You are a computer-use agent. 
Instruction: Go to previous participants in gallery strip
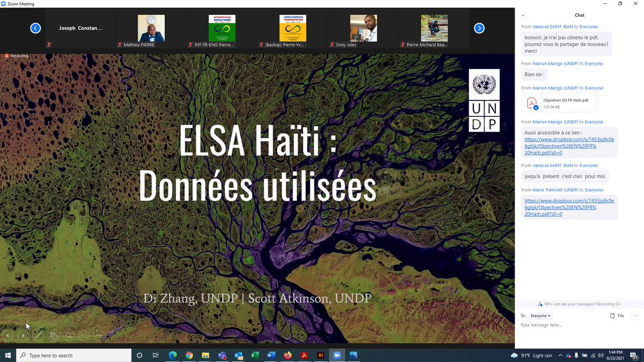[35, 28]
